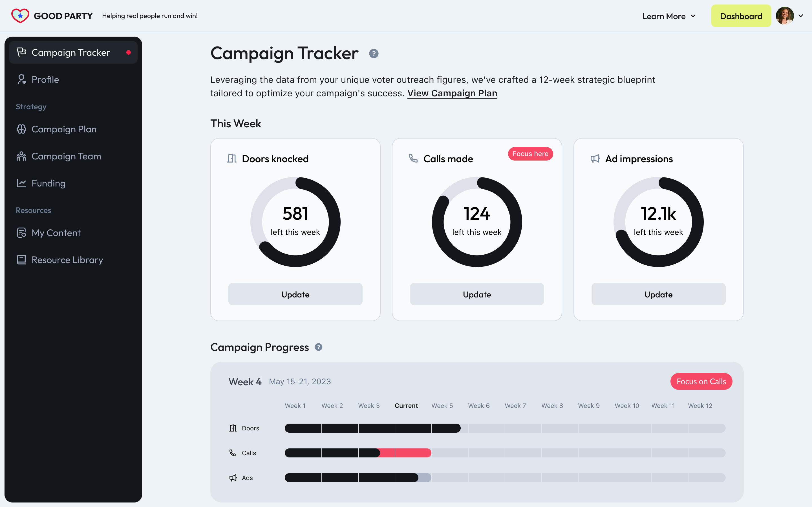This screenshot has height=507, width=812.
Task: Click Update under Calls made
Action: point(477,294)
